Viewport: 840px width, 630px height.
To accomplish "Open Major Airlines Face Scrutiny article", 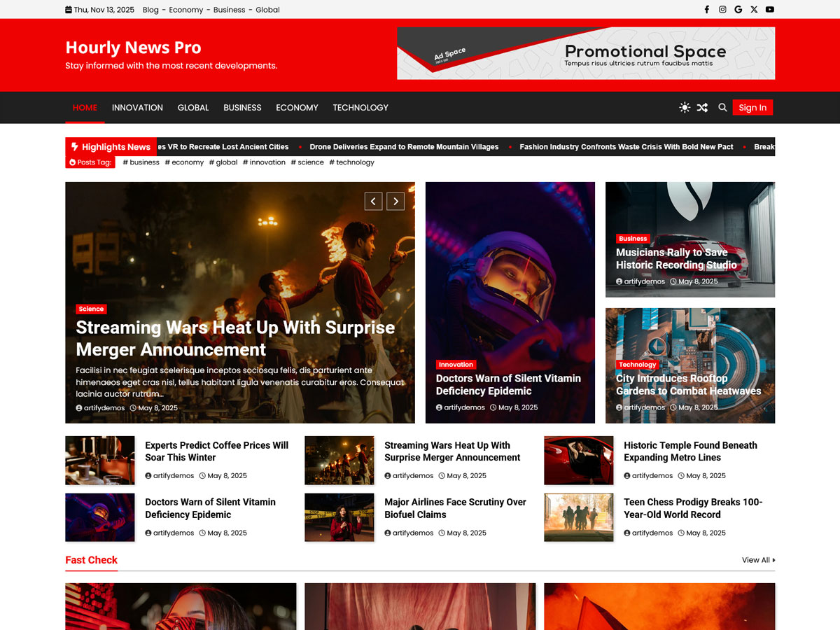I will [455, 508].
